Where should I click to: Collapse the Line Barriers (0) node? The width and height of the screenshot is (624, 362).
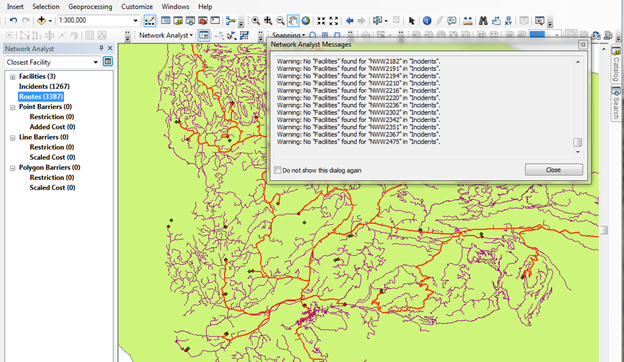[12, 138]
